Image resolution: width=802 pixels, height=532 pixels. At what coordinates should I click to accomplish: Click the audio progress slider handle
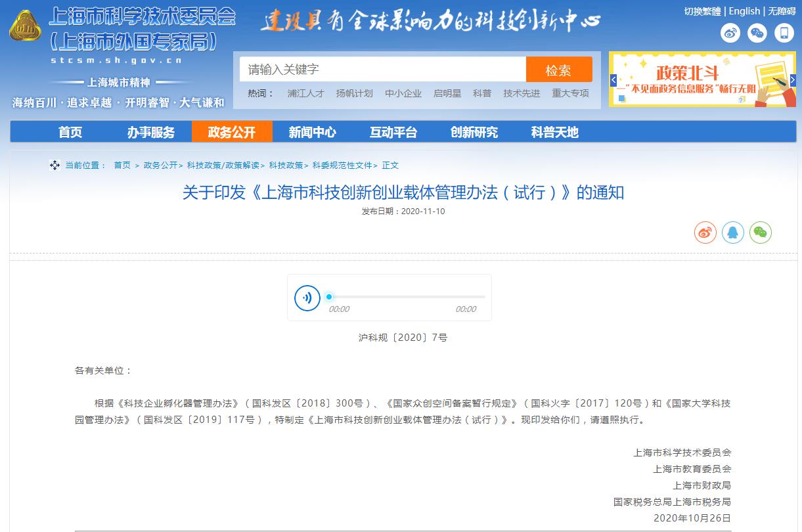point(329,297)
